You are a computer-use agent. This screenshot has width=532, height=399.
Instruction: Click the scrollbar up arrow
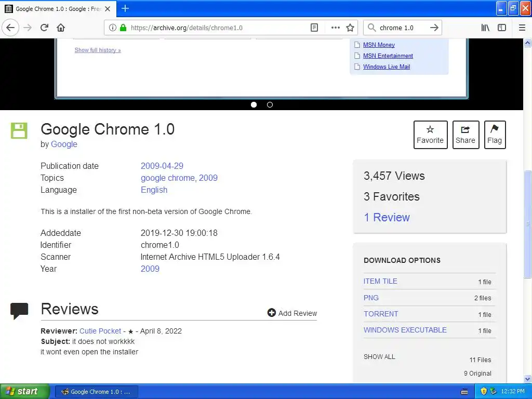coord(527,43)
